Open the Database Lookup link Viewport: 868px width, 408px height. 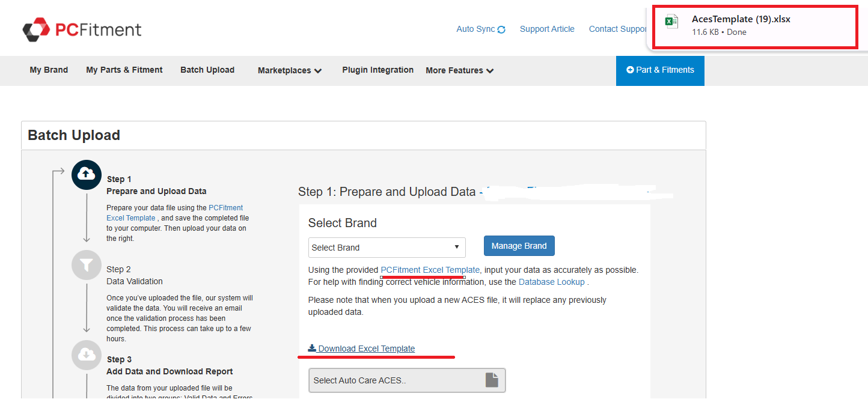point(551,282)
